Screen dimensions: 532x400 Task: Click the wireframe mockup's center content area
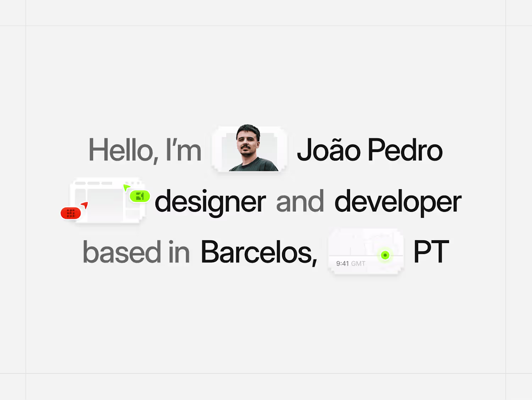click(105, 204)
